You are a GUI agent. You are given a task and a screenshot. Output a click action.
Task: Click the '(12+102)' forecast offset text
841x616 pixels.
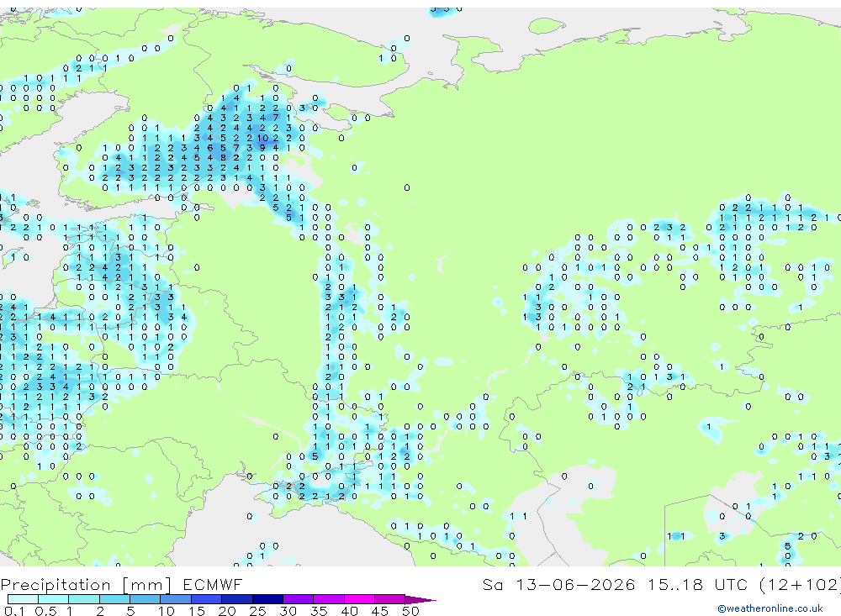(799, 584)
